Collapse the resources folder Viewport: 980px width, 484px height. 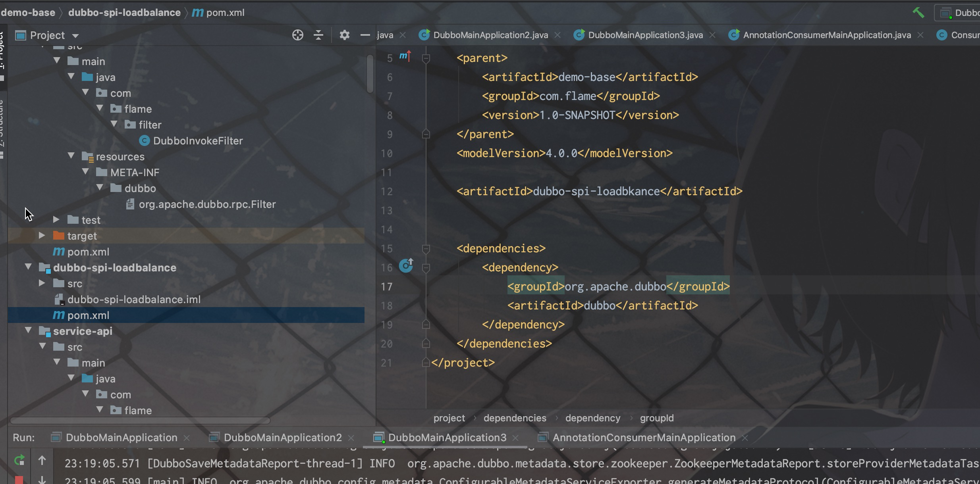tap(71, 156)
